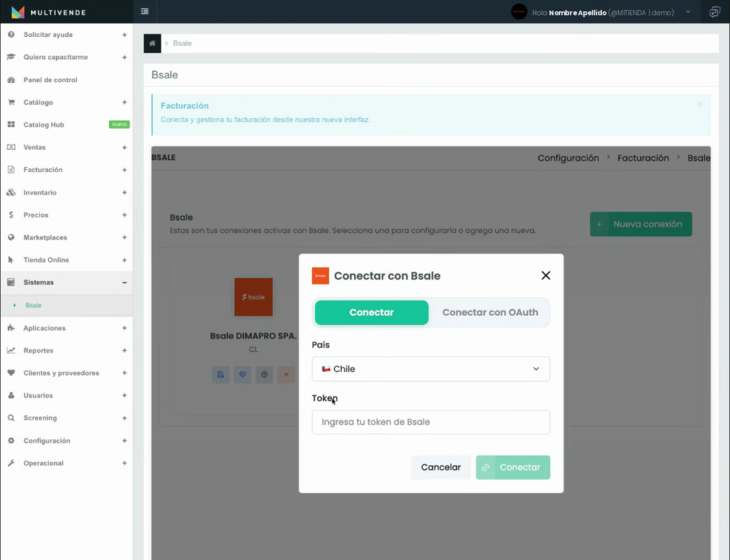Screen dimensions: 730x560
Task: Expand Ventas plus sign
Action: pyautogui.click(x=124, y=147)
